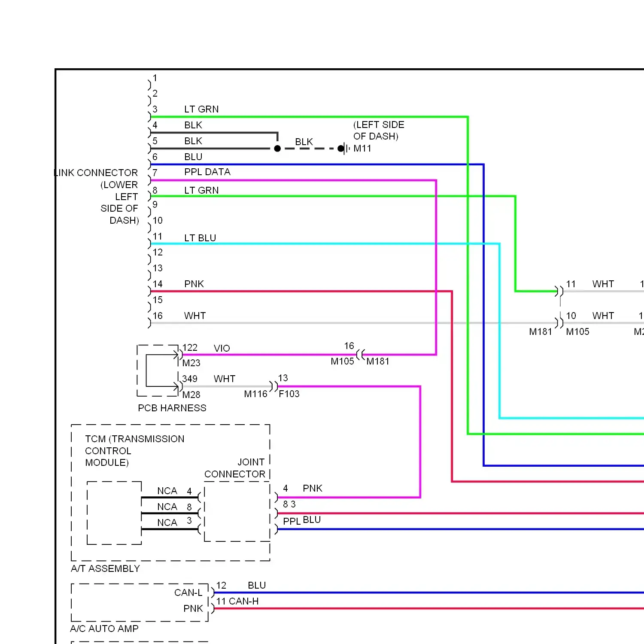Click terminal number 122 at M23
This screenshot has width=644, height=644.
point(190,347)
